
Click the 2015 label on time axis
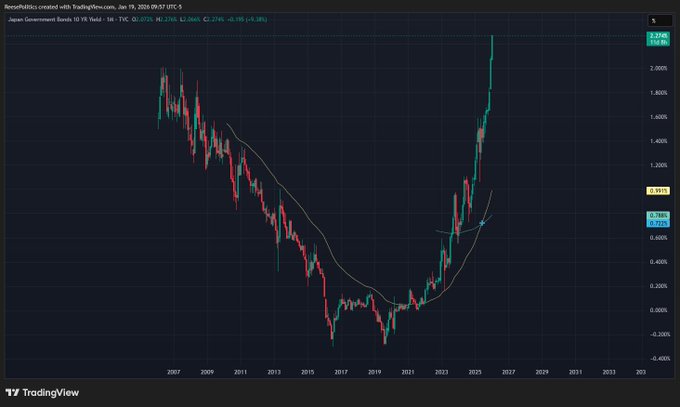click(x=307, y=371)
